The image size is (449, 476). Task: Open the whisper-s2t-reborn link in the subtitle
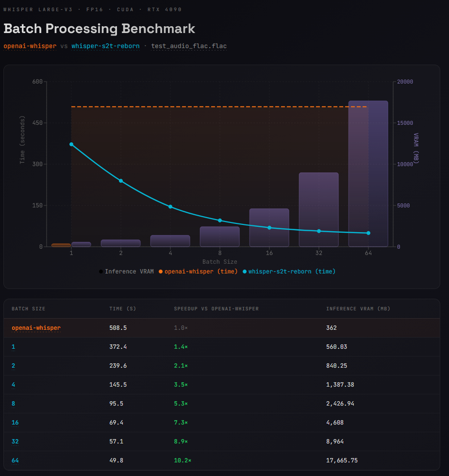tap(106, 46)
